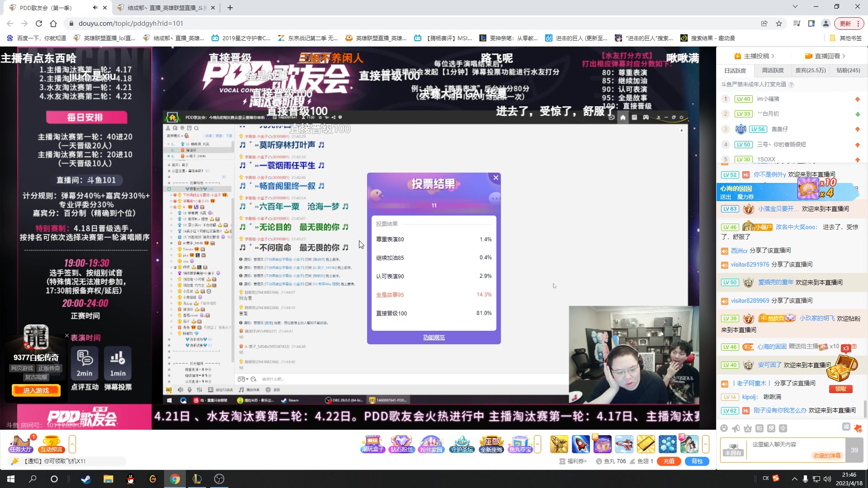Toggle the 粉 fan badge option in chat

pos(759,428)
